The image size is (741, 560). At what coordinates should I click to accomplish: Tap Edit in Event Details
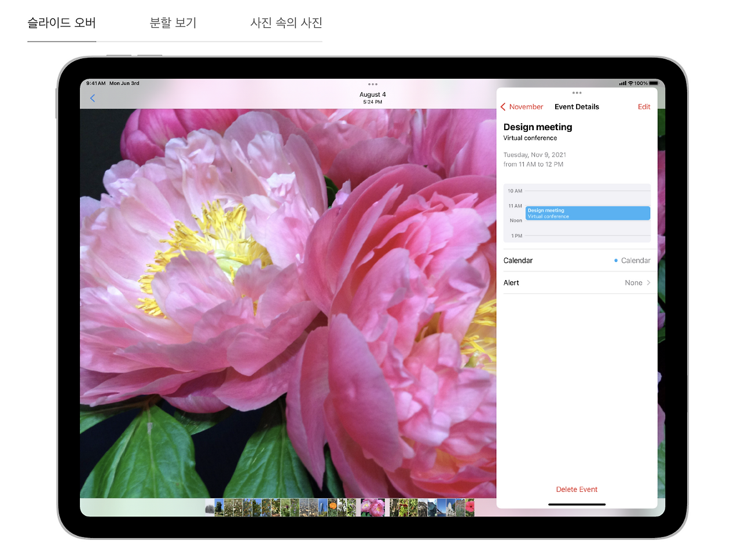coord(644,107)
